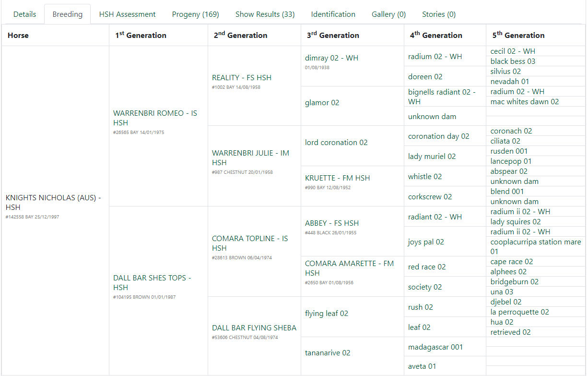View the Show Results (33) tab
The height and width of the screenshot is (376, 588).
pos(265,14)
